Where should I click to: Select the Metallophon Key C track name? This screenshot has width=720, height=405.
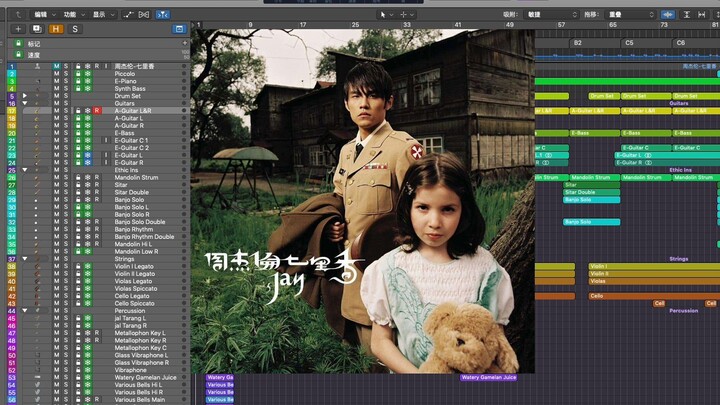141,348
